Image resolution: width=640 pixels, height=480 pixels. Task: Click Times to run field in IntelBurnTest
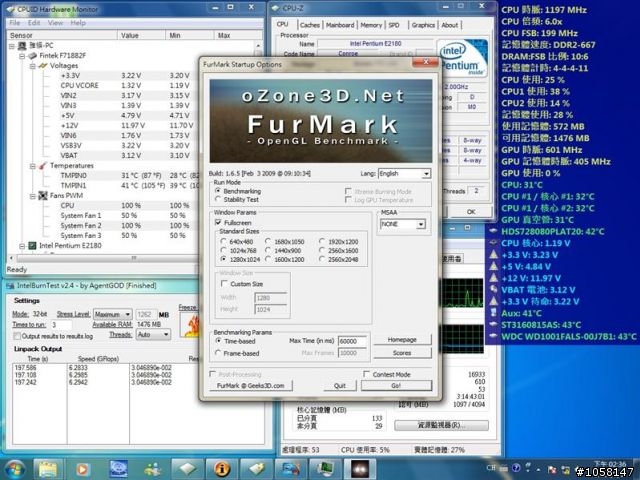tap(61, 325)
